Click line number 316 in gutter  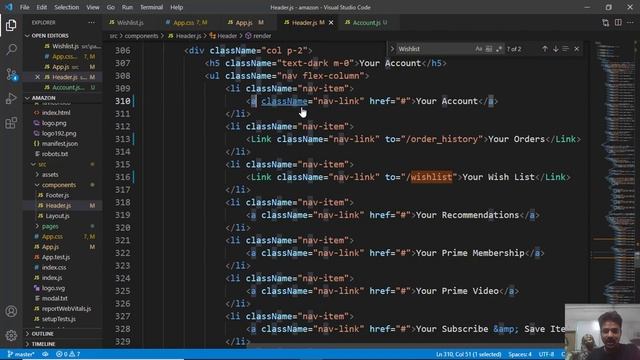point(122,177)
